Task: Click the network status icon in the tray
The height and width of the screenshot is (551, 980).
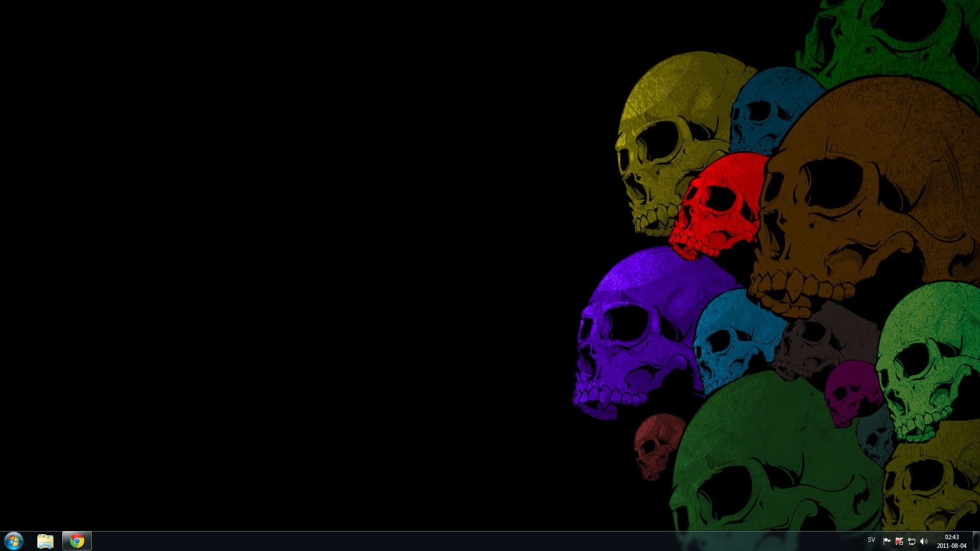Action: click(912, 541)
